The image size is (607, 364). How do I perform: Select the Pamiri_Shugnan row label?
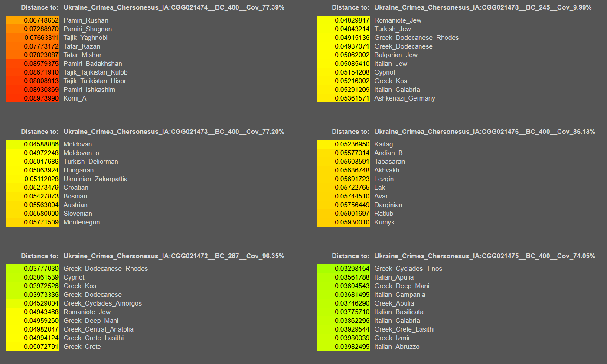(x=88, y=29)
